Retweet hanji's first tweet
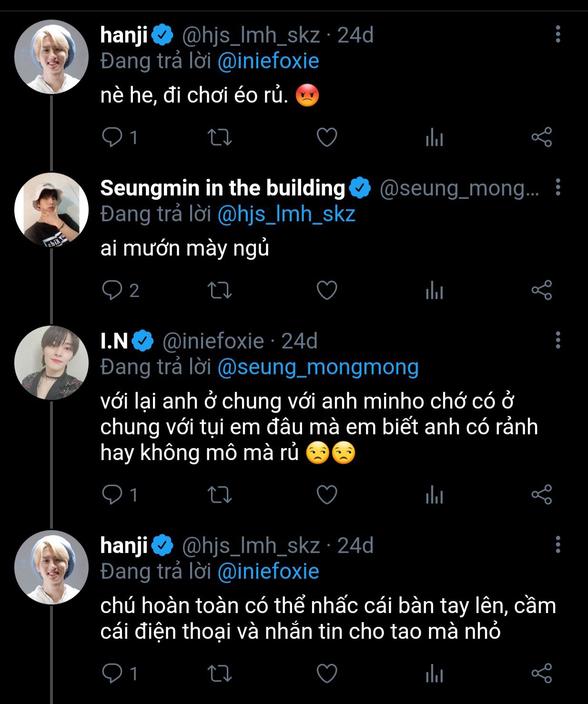 [220, 137]
